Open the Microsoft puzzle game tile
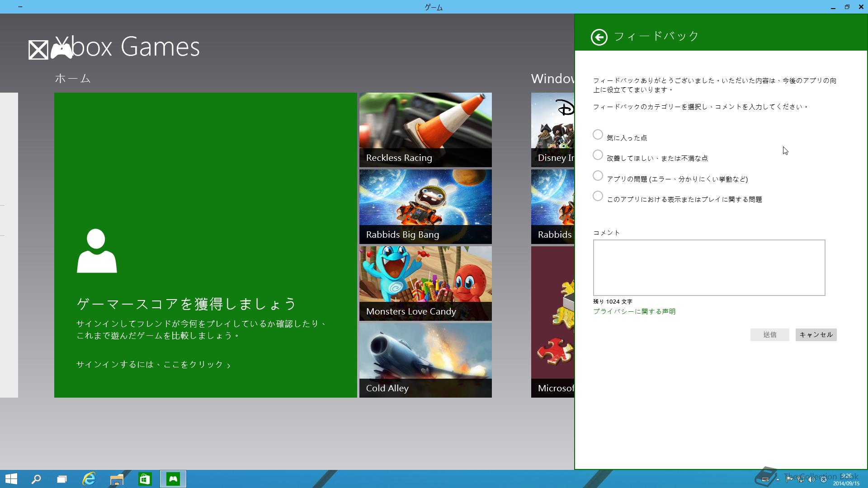 coord(552,322)
